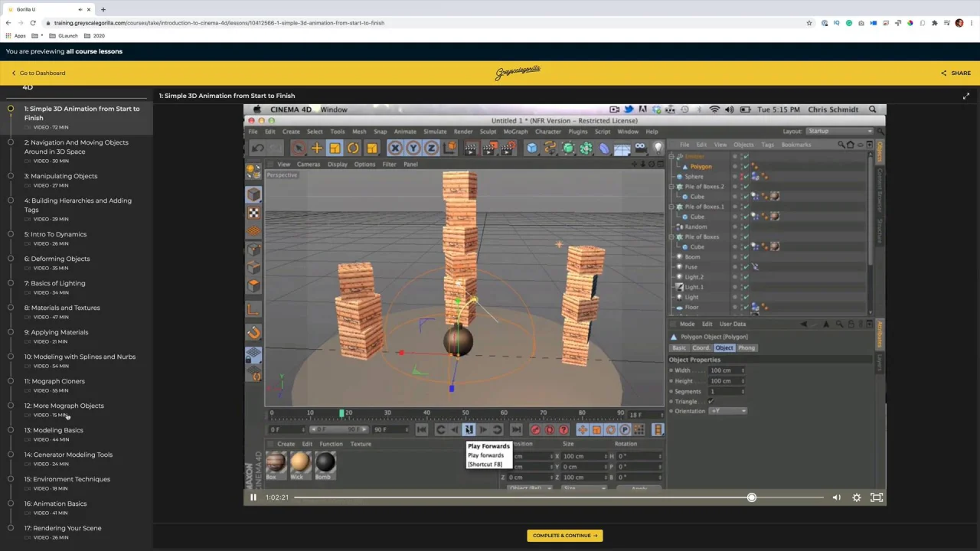The height and width of the screenshot is (551, 980).
Task: Click Play Forwards in timeline controls
Action: point(469,429)
